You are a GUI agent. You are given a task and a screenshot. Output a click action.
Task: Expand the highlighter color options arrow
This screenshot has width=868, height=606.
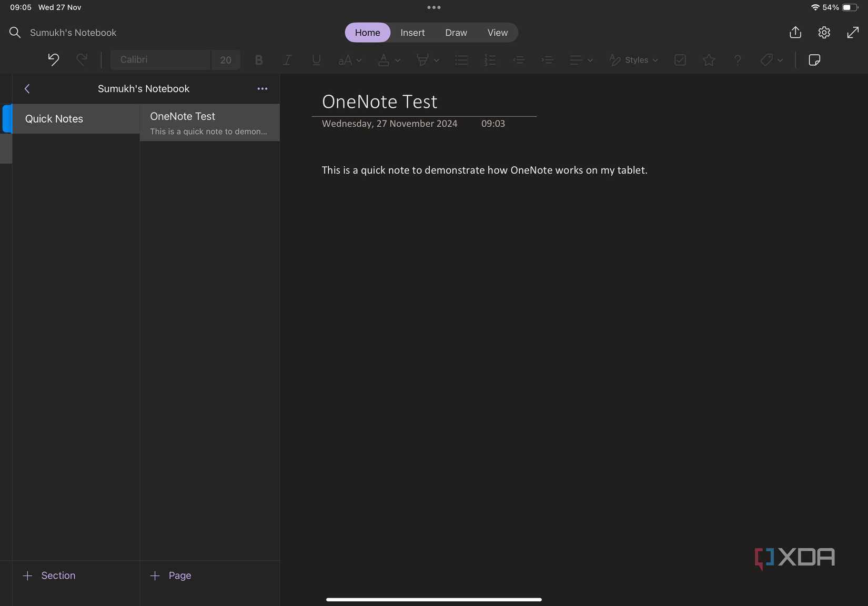tap(437, 60)
